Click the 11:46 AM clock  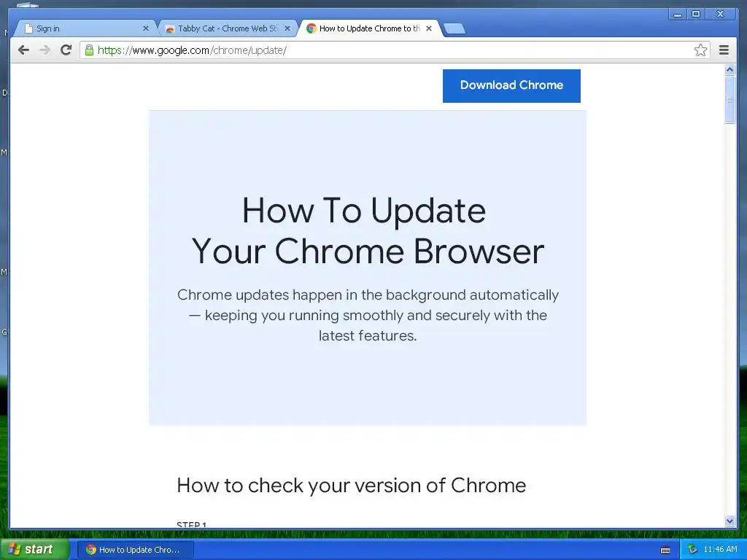(x=720, y=550)
